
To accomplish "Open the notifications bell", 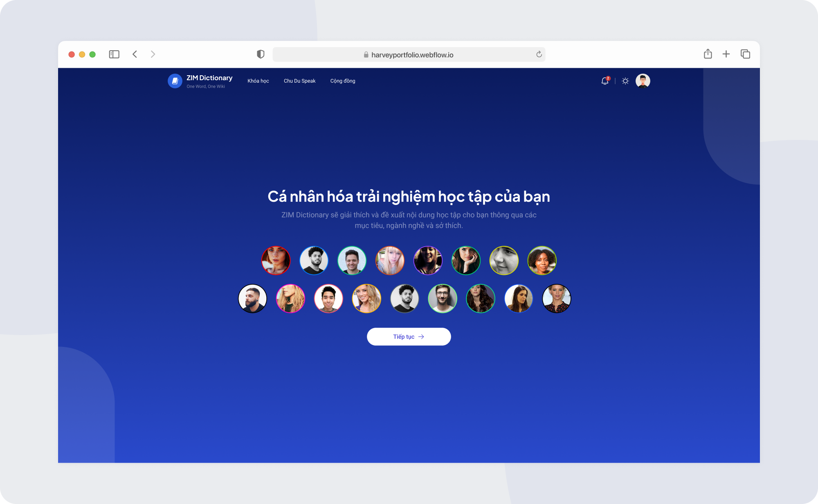I will 605,81.
